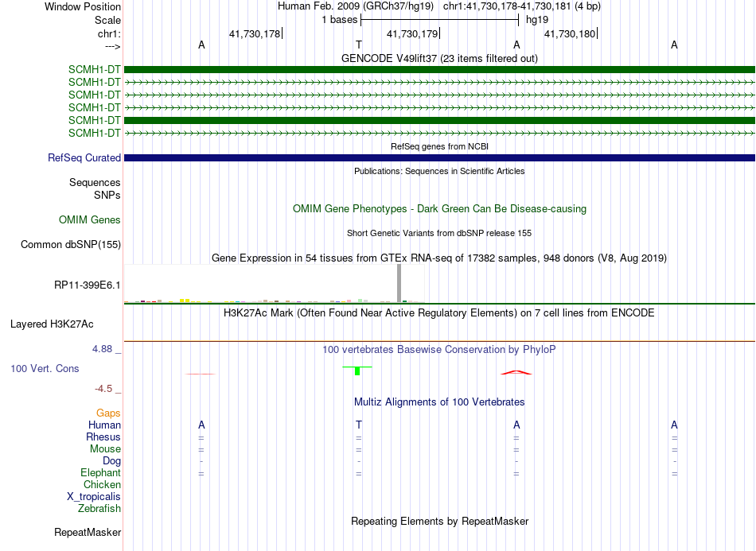This screenshot has height=551, width=756.
Task: Click the Elephant species row label
Action: pos(101,472)
